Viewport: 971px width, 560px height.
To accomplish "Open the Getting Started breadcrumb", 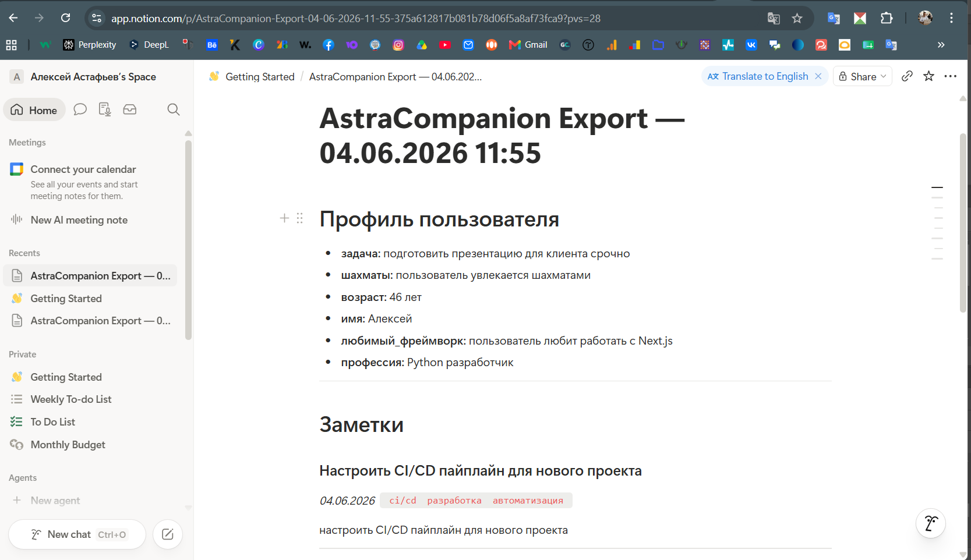I will coord(252,77).
